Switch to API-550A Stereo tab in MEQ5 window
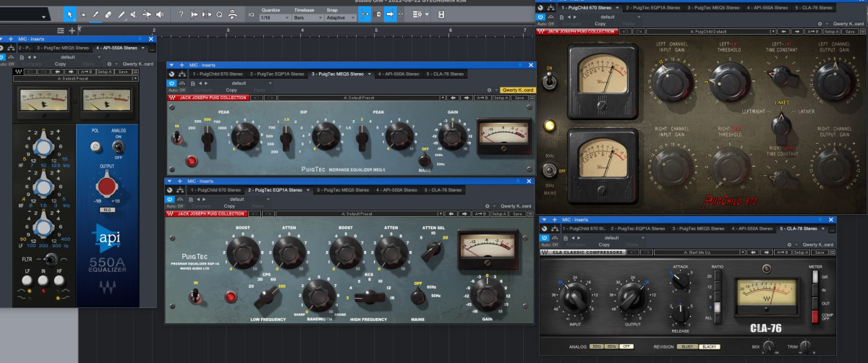 click(x=400, y=74)
